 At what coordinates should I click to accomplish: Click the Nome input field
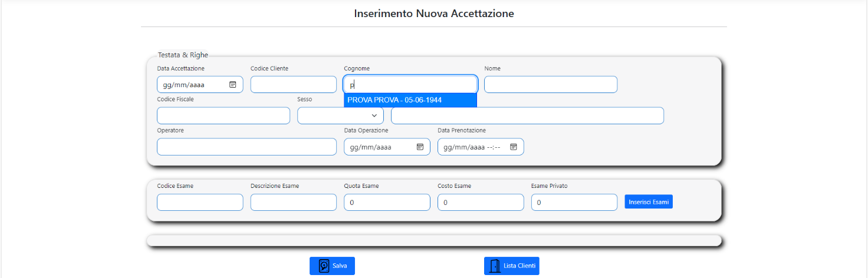[551, 84]
